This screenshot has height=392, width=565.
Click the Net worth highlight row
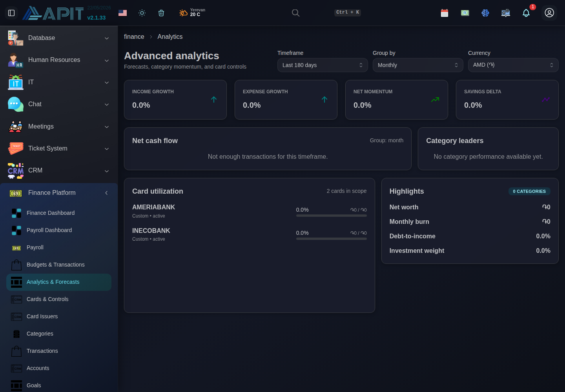[470, 207]
